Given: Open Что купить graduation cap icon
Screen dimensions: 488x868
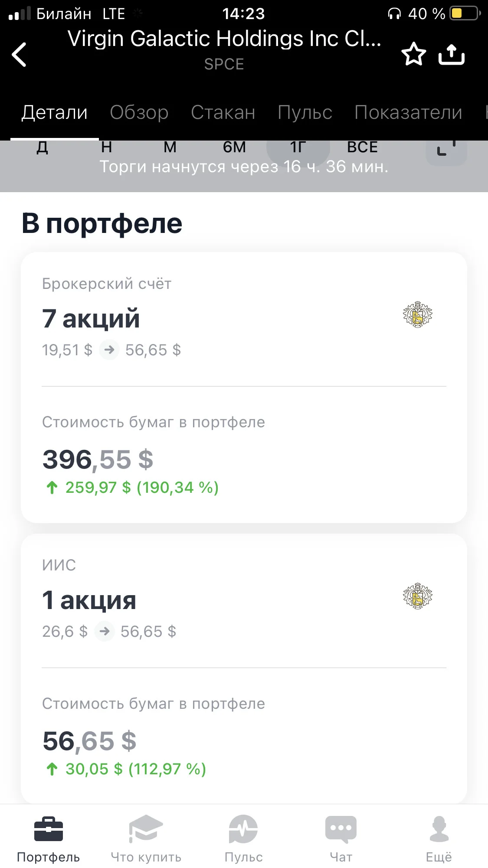Looking at the screenshot, I should click(146, 829).
